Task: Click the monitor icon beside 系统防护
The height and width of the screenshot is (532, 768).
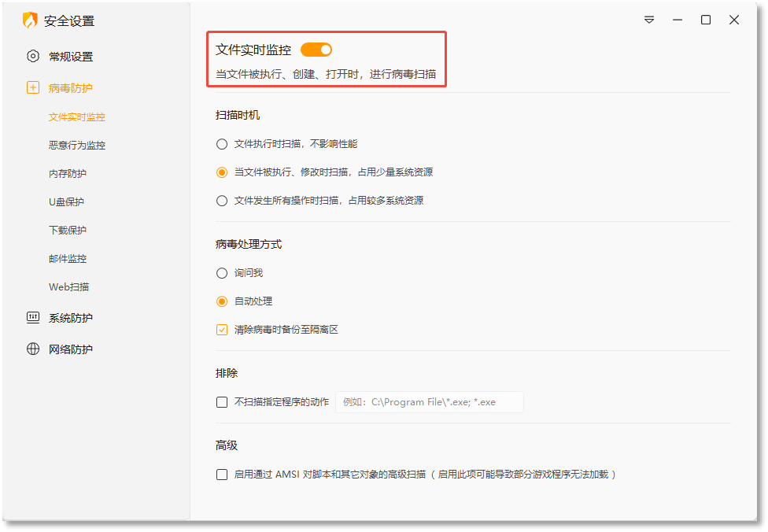Action: (33, 317)
